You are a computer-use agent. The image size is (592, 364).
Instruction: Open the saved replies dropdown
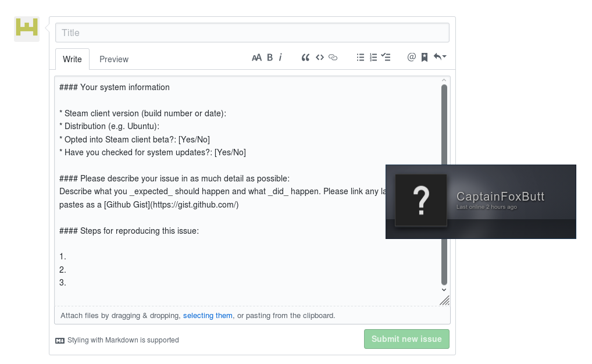(x=440, y=56)
